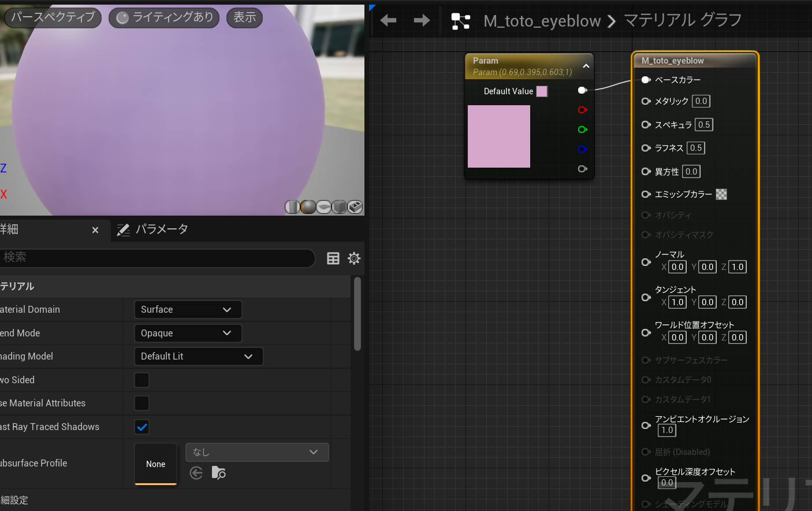
Task: Click the アンビエントオクルージョン value field
Action: tap(667, 430)
